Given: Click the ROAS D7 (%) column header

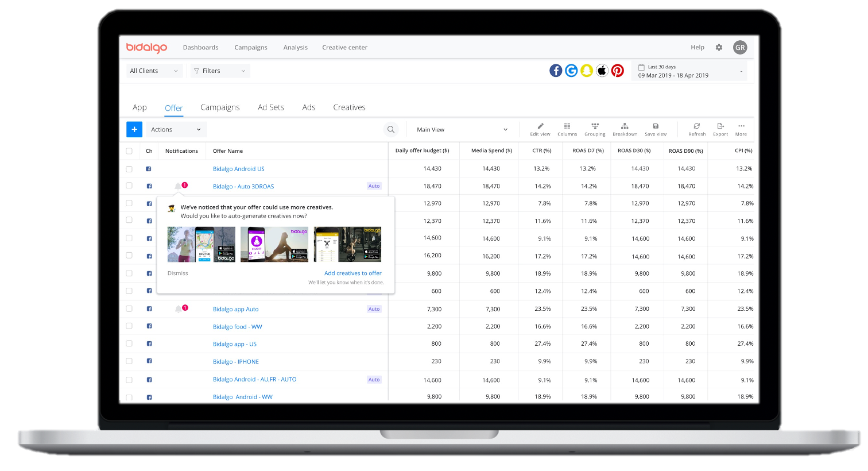Looking at the screenshot, I should point(588,150).
